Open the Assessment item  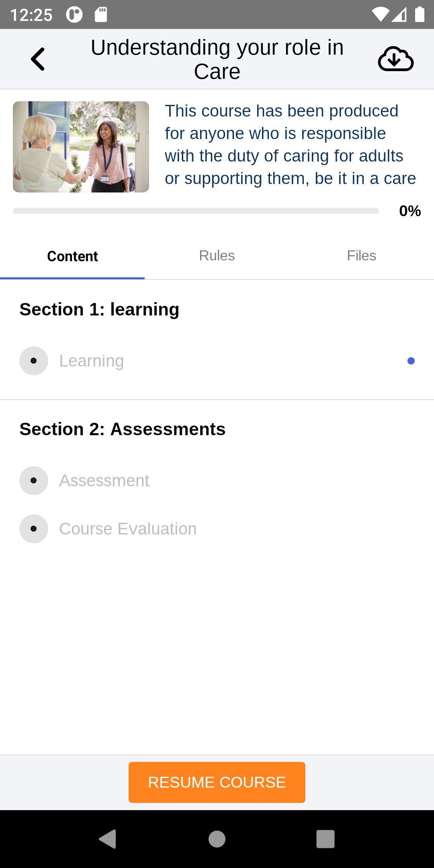point(104,481)
